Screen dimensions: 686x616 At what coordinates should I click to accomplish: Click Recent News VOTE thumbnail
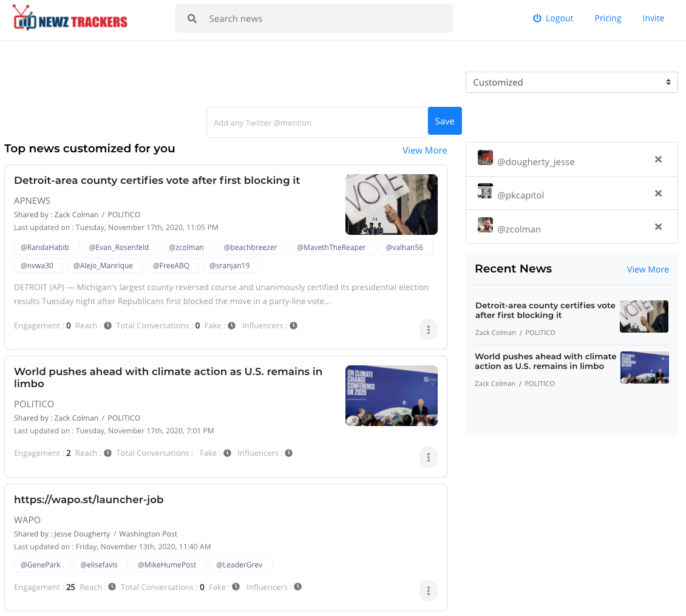[644, 316]
